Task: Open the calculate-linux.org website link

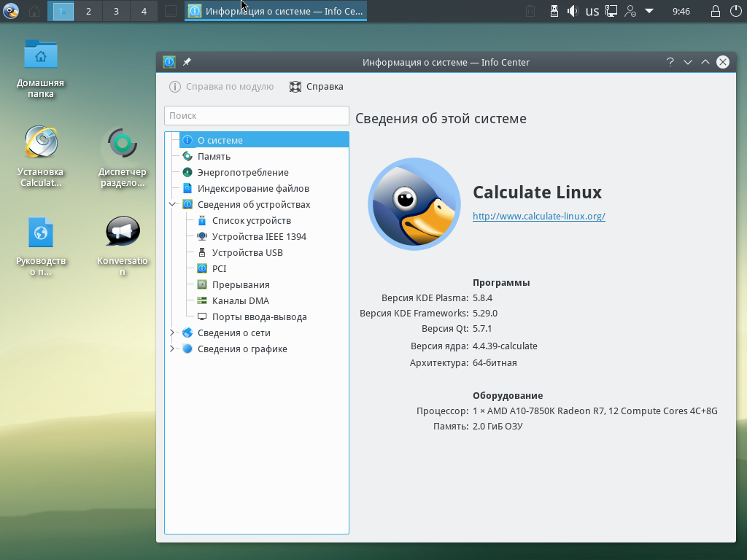Action: tap(538, 217)
